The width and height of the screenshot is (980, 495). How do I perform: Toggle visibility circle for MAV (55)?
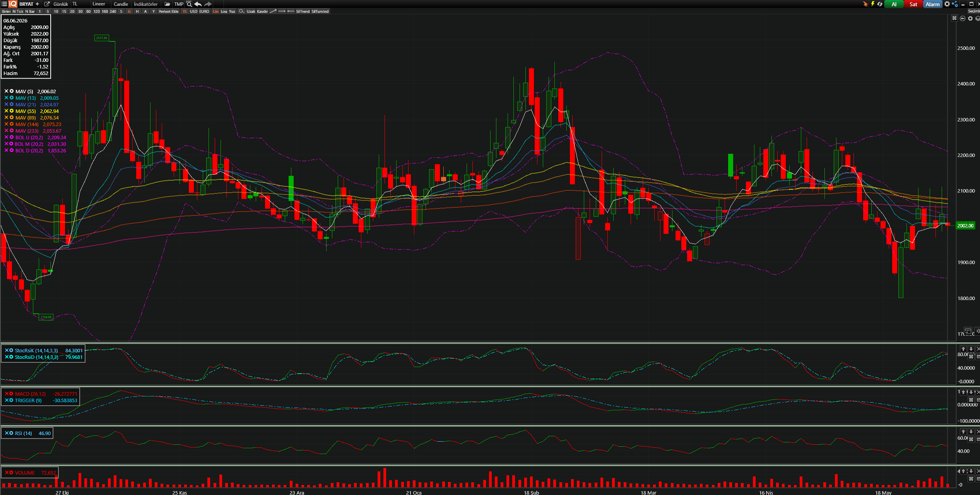click(x=12, y=111)
